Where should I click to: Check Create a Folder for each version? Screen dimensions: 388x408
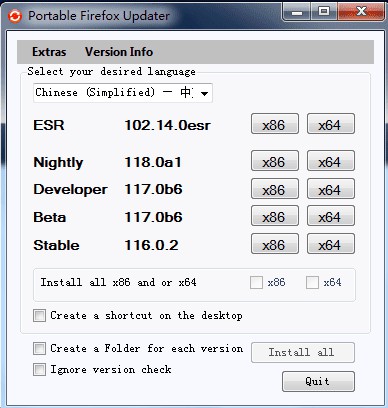click(x=39, y=349)
